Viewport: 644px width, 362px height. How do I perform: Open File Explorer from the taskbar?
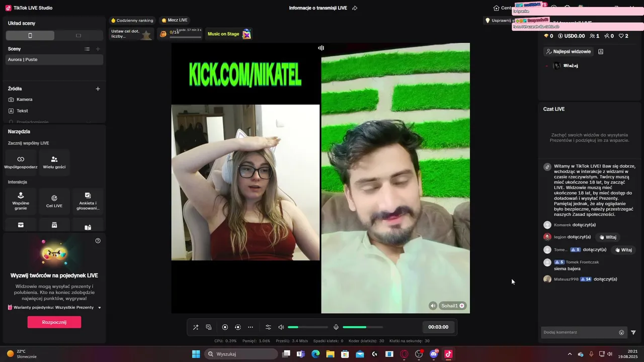tap(330, 354)
